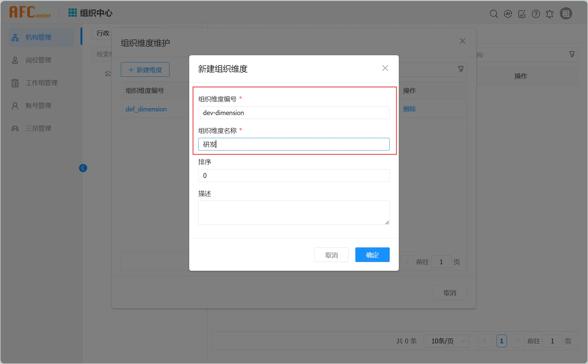Click filter icon in dimension maintenance panel

[461, 69]
